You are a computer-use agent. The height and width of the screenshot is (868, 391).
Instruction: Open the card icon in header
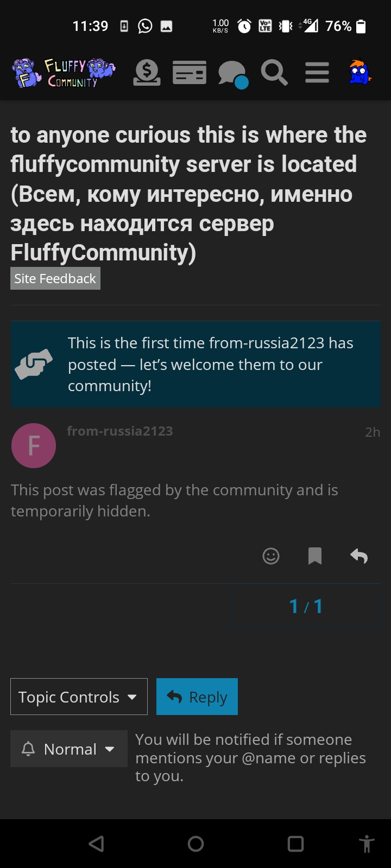pos(190,73)
